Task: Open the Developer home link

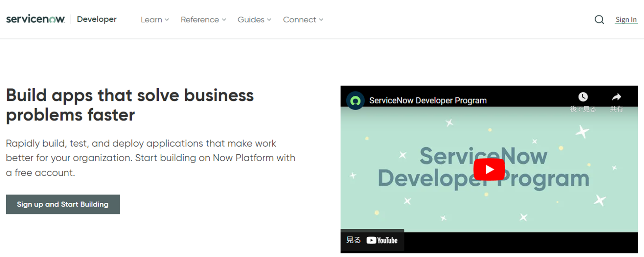Action: pyautogui.click(x=97, y=19)
